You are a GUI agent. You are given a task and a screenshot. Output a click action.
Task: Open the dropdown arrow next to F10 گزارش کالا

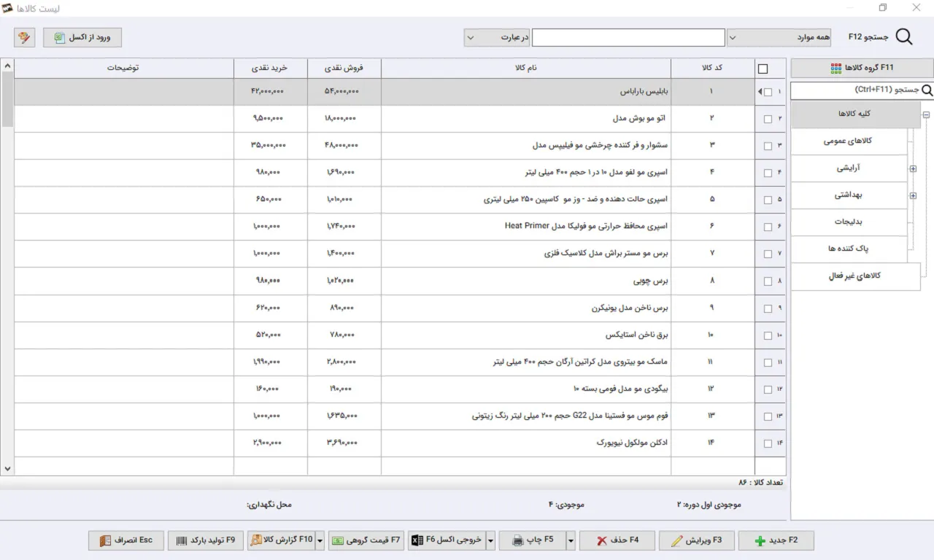click(x=320, y=540)
